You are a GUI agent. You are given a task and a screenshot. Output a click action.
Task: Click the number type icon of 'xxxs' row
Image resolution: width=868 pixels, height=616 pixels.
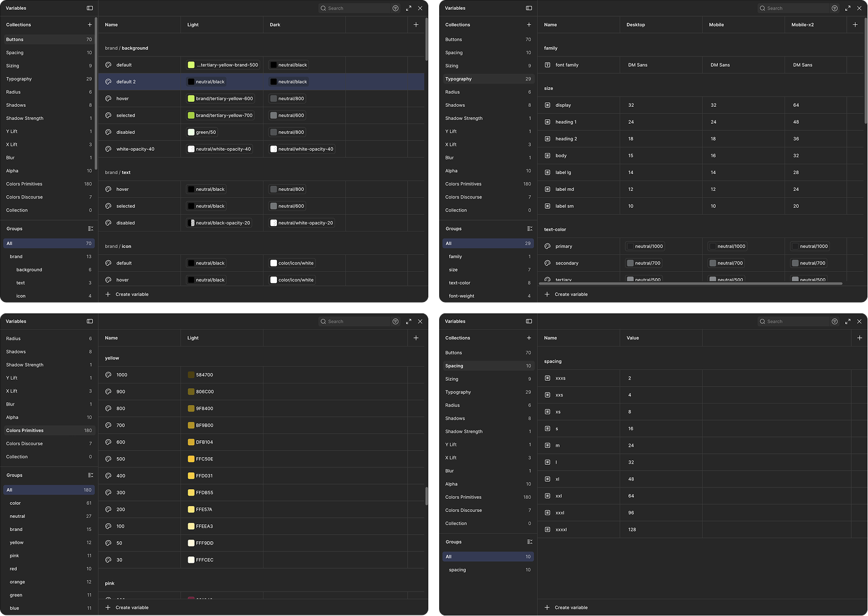click(548, 378)
